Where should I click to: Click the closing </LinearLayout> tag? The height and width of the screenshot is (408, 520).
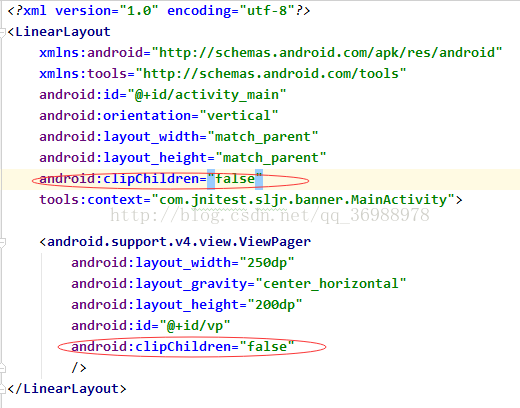(x=67, y=389)
